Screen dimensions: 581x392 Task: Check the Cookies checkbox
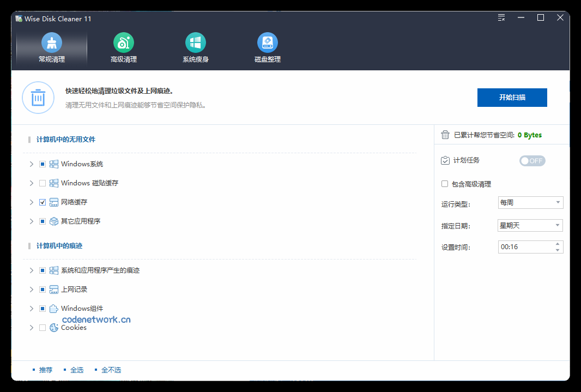click(42, 327)
